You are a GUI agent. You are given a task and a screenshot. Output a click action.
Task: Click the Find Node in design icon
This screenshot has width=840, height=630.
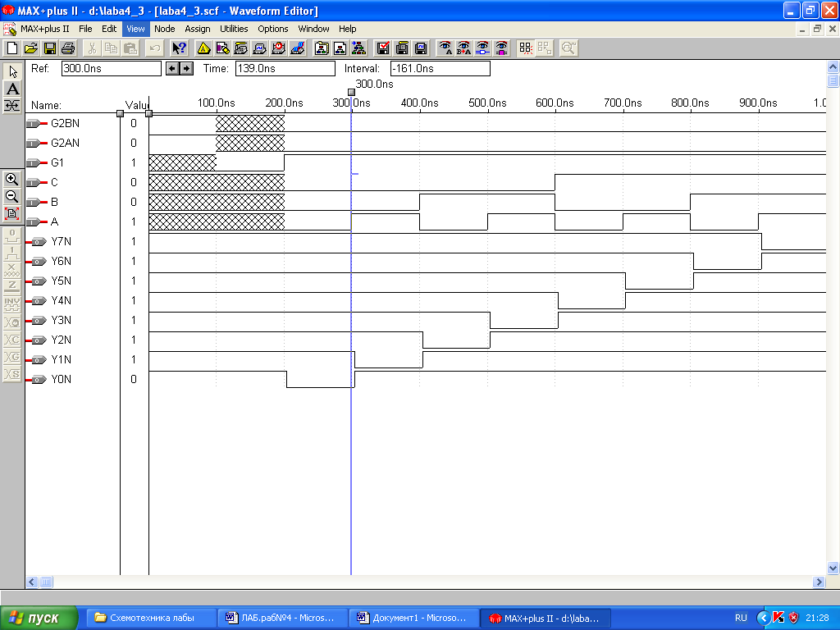point(482,48)
